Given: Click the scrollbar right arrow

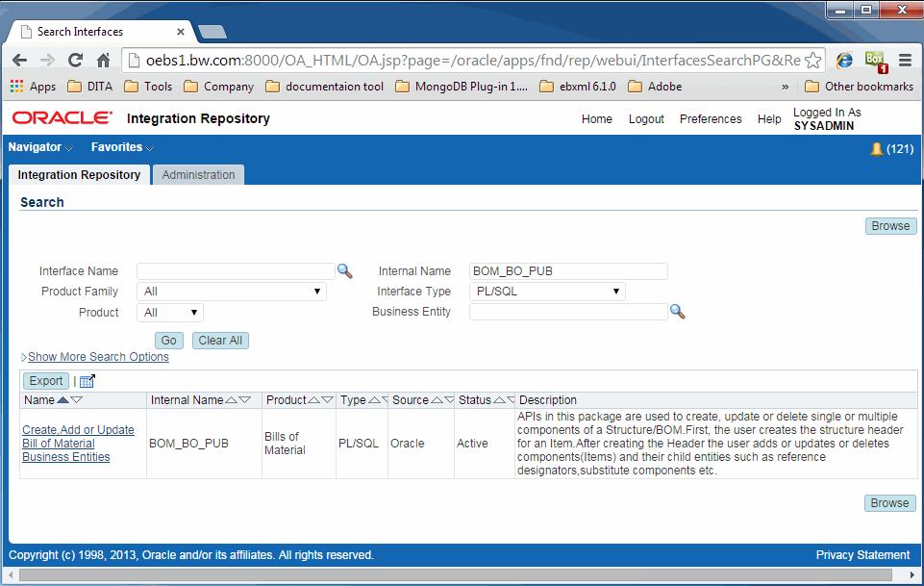Looking at the screenshot, I should click(912, 574).
